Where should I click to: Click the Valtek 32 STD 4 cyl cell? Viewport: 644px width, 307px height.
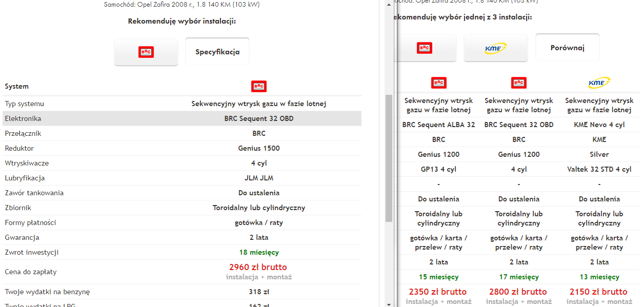point(599,169)
